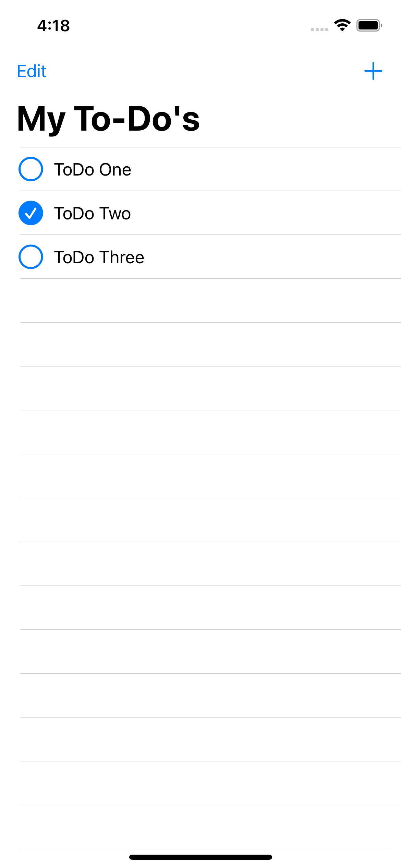The height and width of the screenshot is (868, 401).
Task: Uncheck the completed ToDo Two item
Action: pos(31,213)
